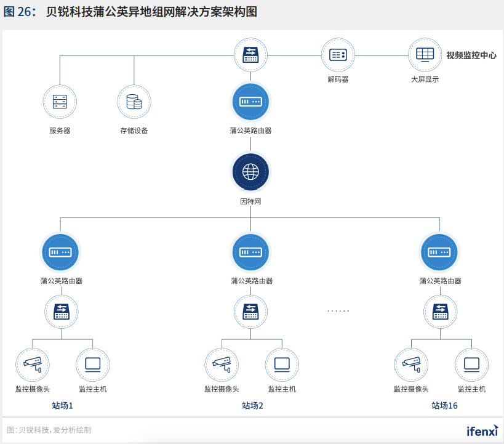504x444 pixels.
Task: Select the top switch icon above 蒲公英路由器
Action: 250,54
